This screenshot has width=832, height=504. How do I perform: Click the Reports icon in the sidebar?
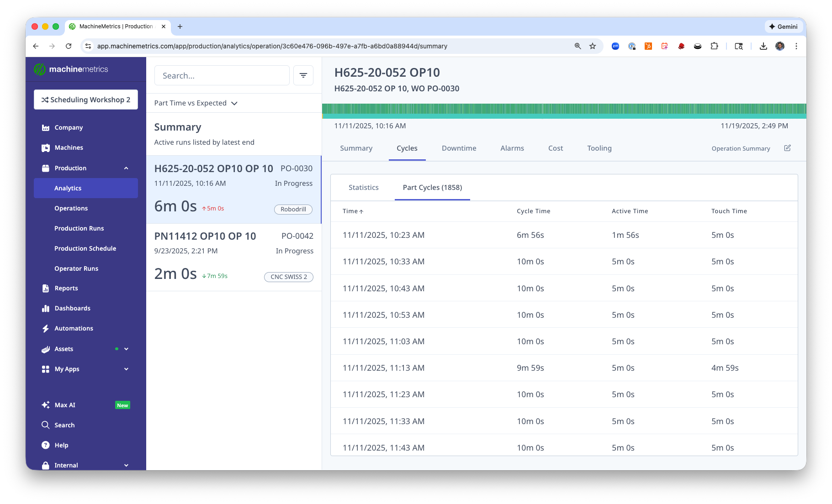(46, 289)
